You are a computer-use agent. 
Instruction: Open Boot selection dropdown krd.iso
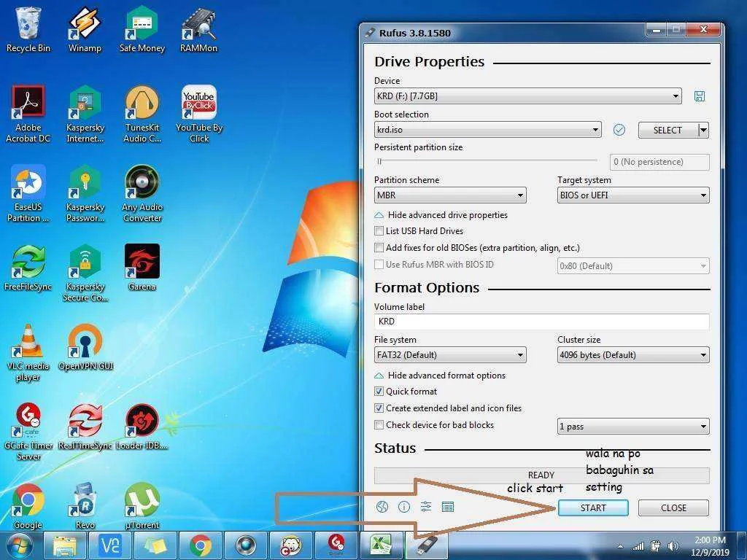coord(488,130)
